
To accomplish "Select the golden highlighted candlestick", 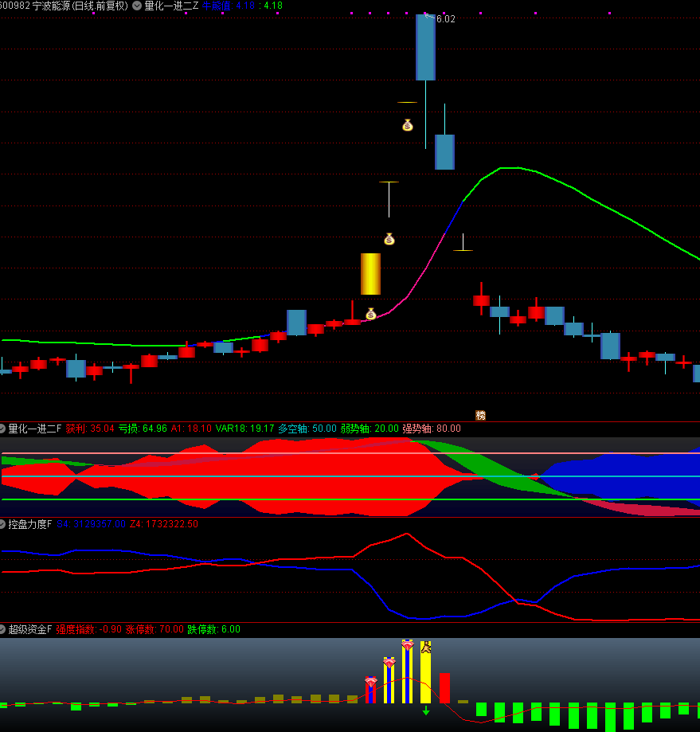I will tap(370, 274).
